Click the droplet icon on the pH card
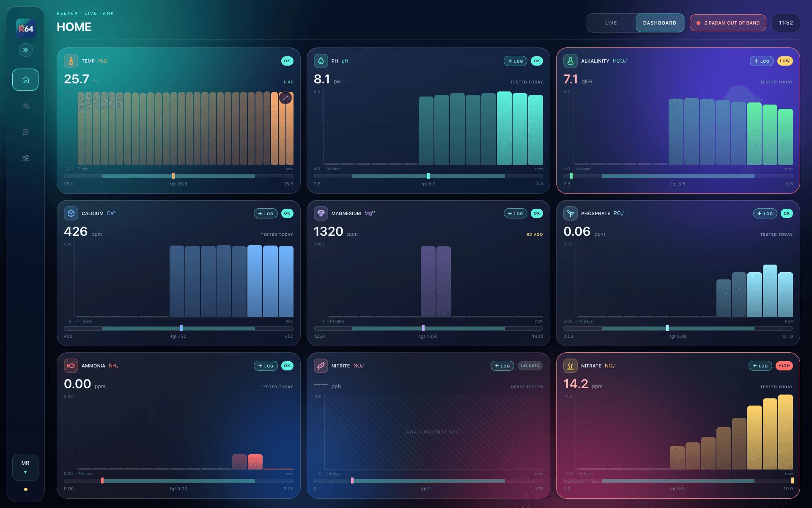Viewport: 812px width, 508px height. [x=321, y=61]
